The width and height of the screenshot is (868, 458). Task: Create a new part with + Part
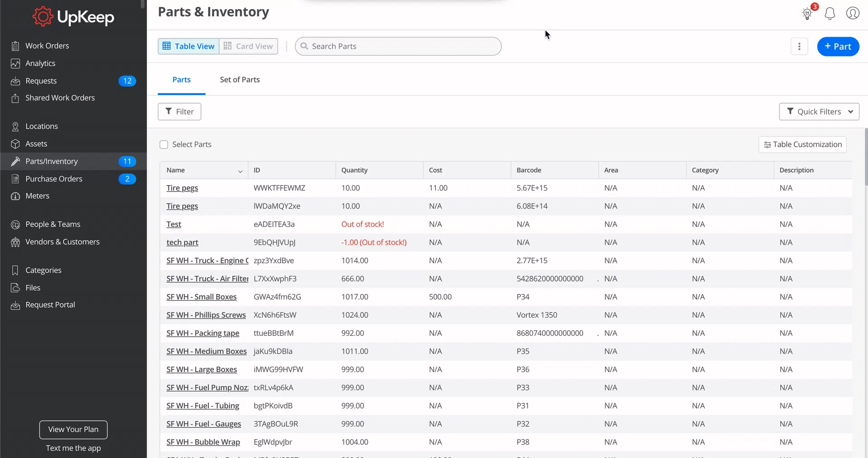point(838,46)
